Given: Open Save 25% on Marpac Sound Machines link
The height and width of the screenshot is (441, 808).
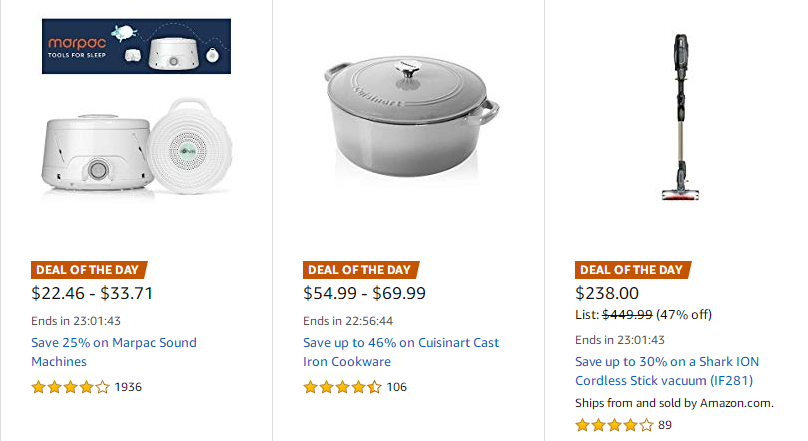Looking at the screenshot, I should [x=114, y=352].
